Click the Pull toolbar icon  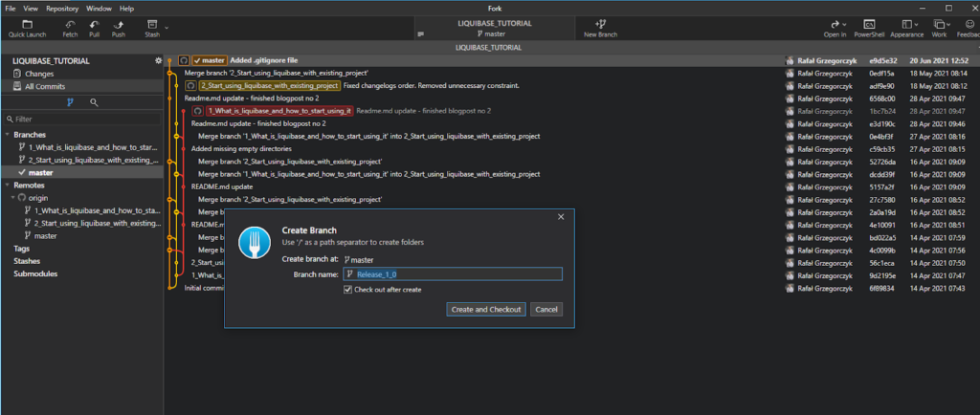point(95,28)
